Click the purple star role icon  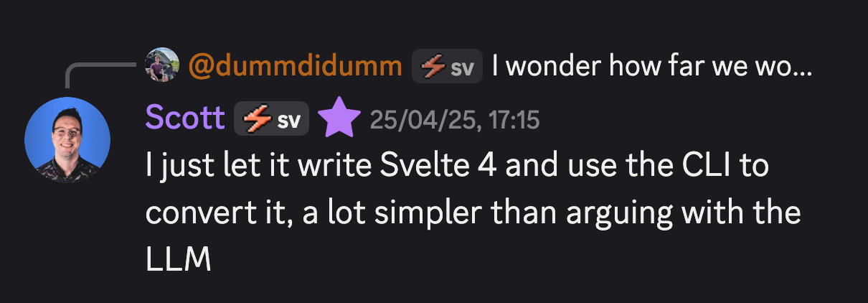point(339,119)
